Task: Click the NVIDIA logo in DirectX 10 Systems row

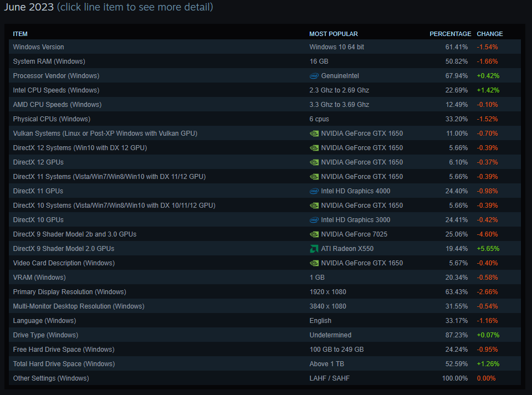Action: coord(314,206)
